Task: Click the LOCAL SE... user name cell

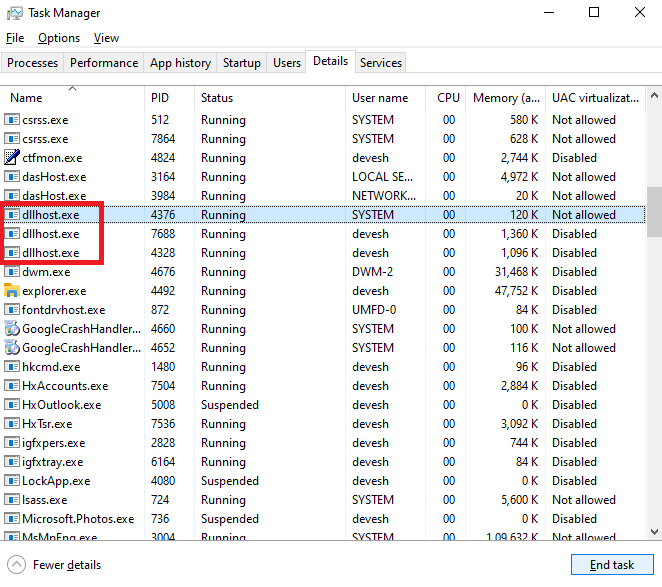Action: (x=382, y=177)
